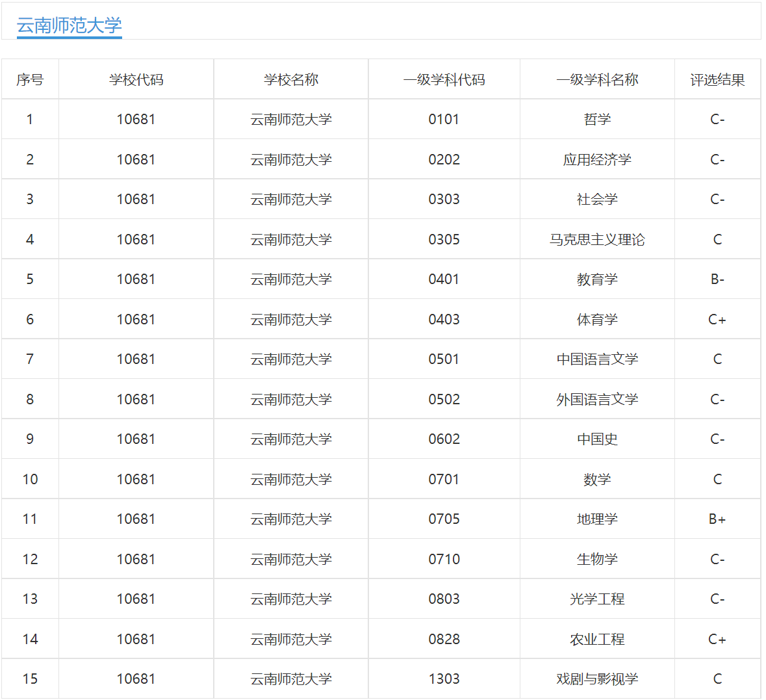Click serial number 1 in first row
Viewport: 766px width, 700px height.
[x=30, y=120]
